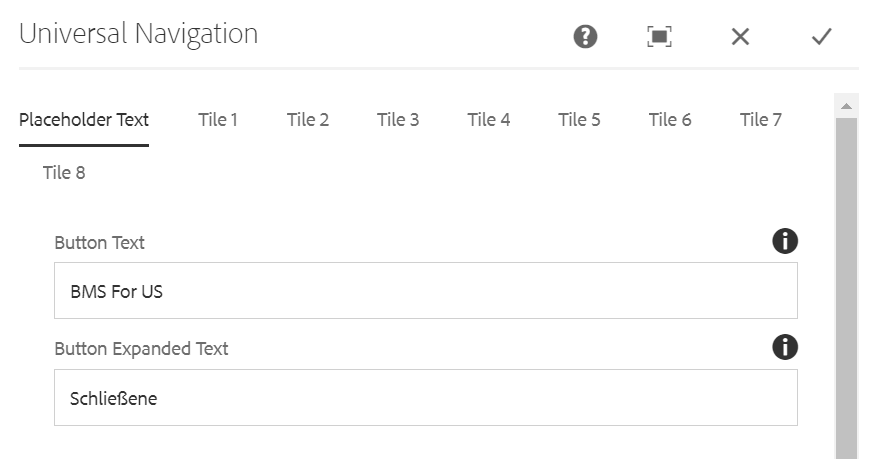Image resolution: width=877 pixels, height=459 pixels.
Task: Cancel dialog with the X icon
Action: [x=740, y=37]
